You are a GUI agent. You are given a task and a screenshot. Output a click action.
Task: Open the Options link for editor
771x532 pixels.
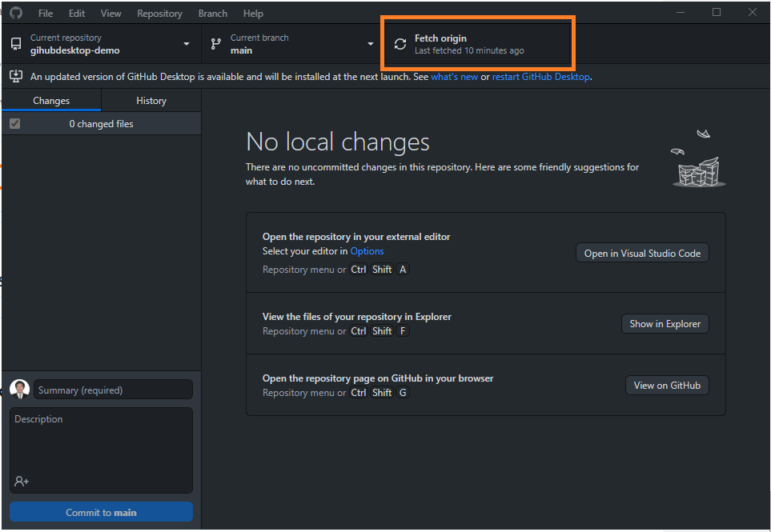[367, 251]
